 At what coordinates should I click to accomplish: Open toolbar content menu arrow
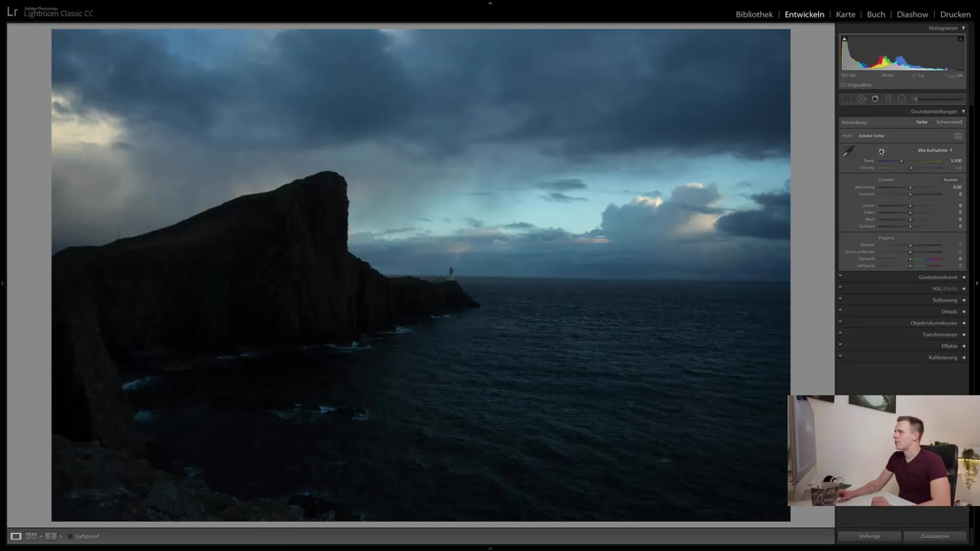tap(828, 536)
